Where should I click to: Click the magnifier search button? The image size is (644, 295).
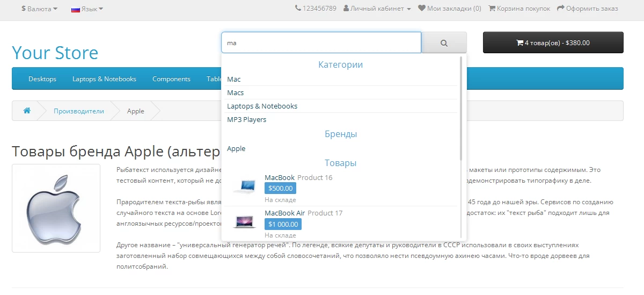[x=444, y=42]
